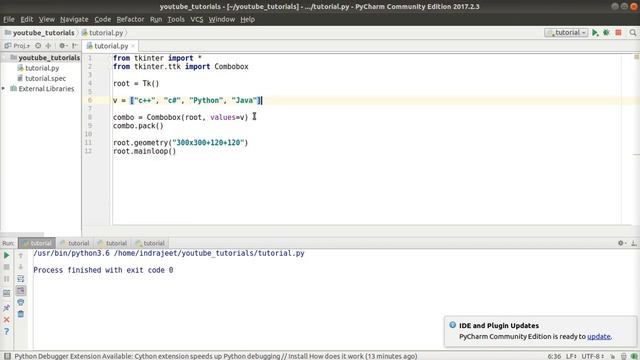Open the VCS menu
This screenshot has width=640, height=360.
196,19
